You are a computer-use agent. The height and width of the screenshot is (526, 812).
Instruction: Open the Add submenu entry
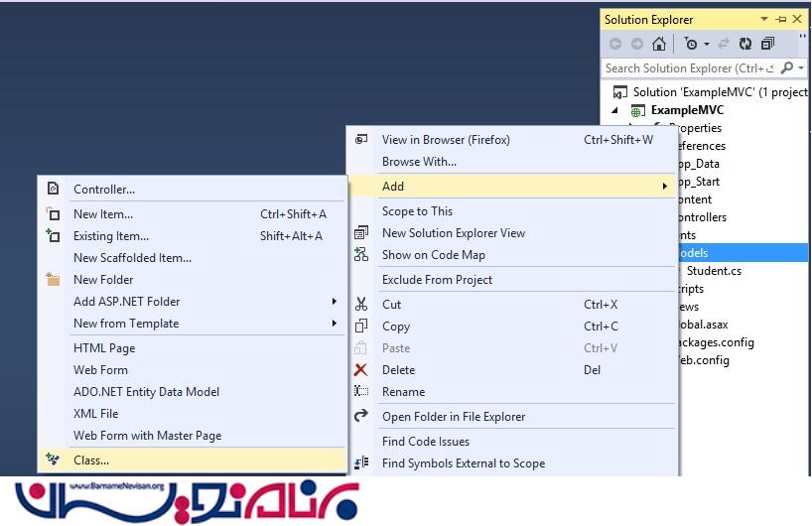click(512, 187)
